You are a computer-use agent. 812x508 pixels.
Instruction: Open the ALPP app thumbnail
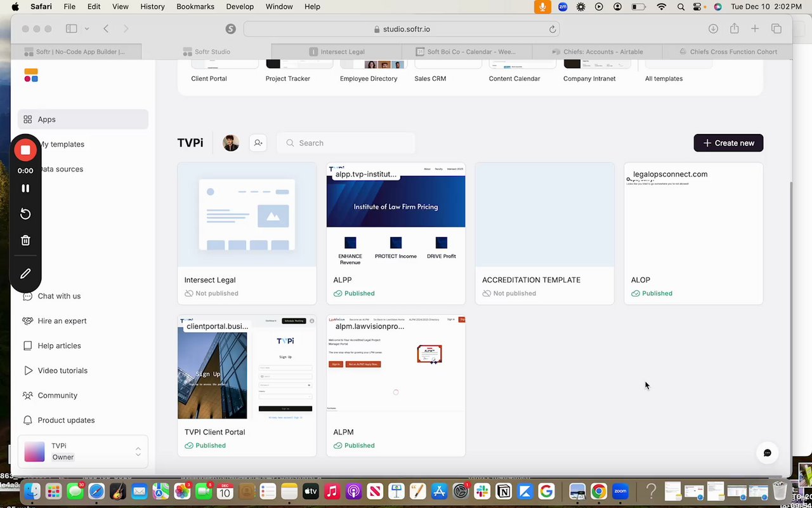point(396,215)
